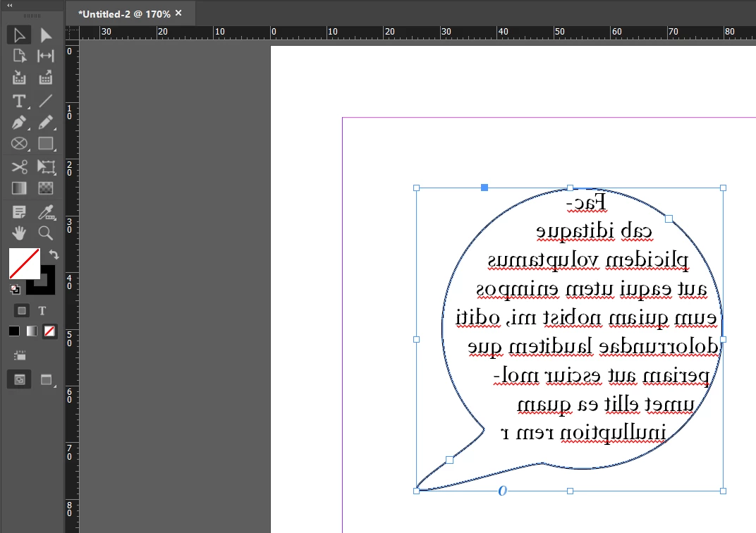The width and height of the screenshot is (756, 533).
Task: Select the Ellipse Frame tool
Action: (x=19, y=144)
